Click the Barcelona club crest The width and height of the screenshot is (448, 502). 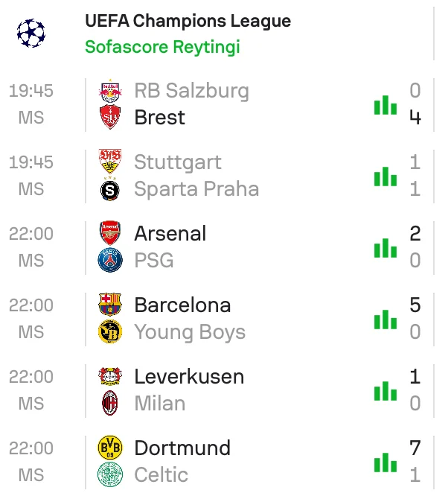pyautogui.click(x=110, y=305)
